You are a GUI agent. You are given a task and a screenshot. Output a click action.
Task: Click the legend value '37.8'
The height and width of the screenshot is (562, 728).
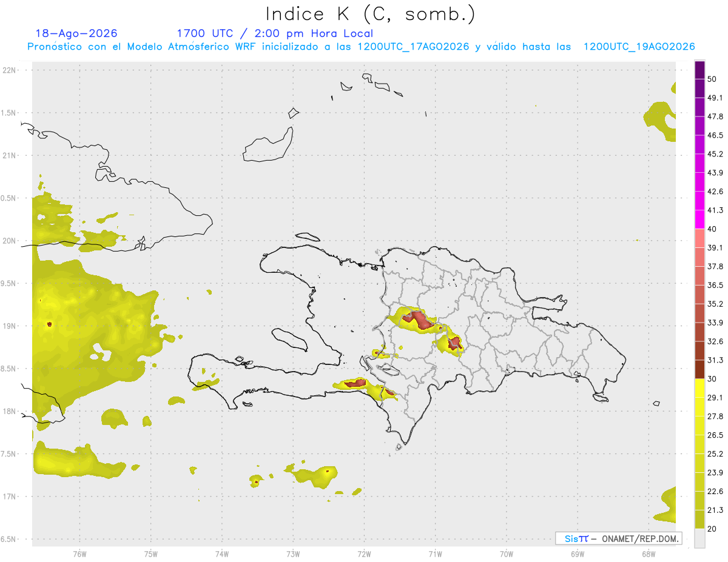click(x=715, y=266)
